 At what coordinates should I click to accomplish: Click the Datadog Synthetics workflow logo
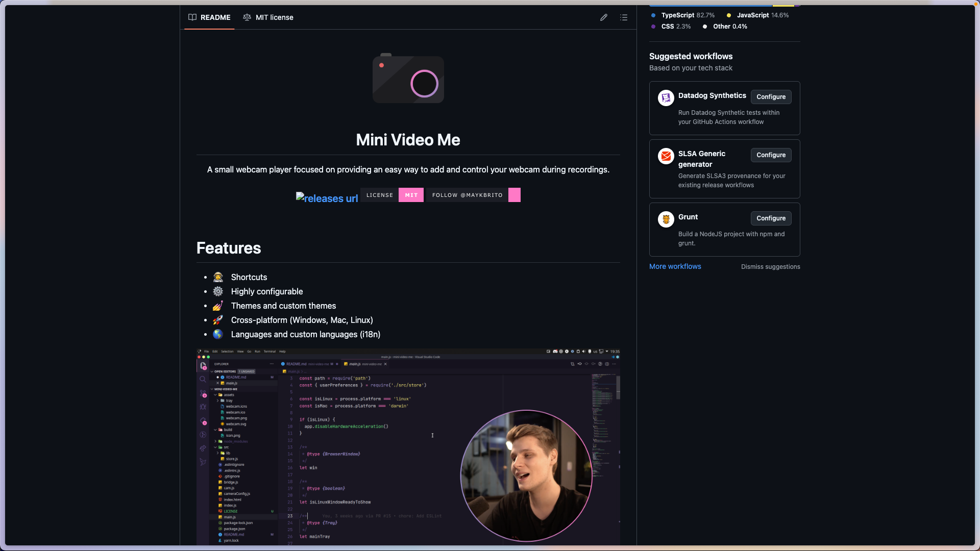[666, 97]
